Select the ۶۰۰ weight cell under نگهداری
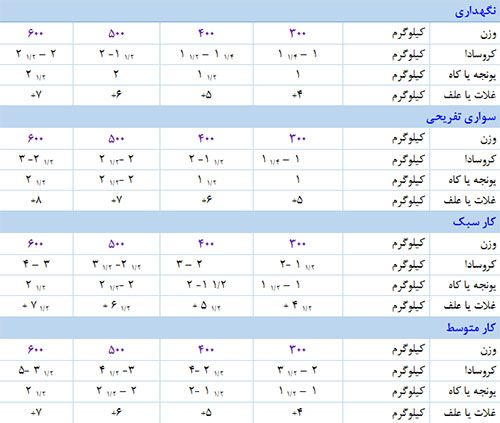The image size is (500, 423). click(x=36, y=33)
